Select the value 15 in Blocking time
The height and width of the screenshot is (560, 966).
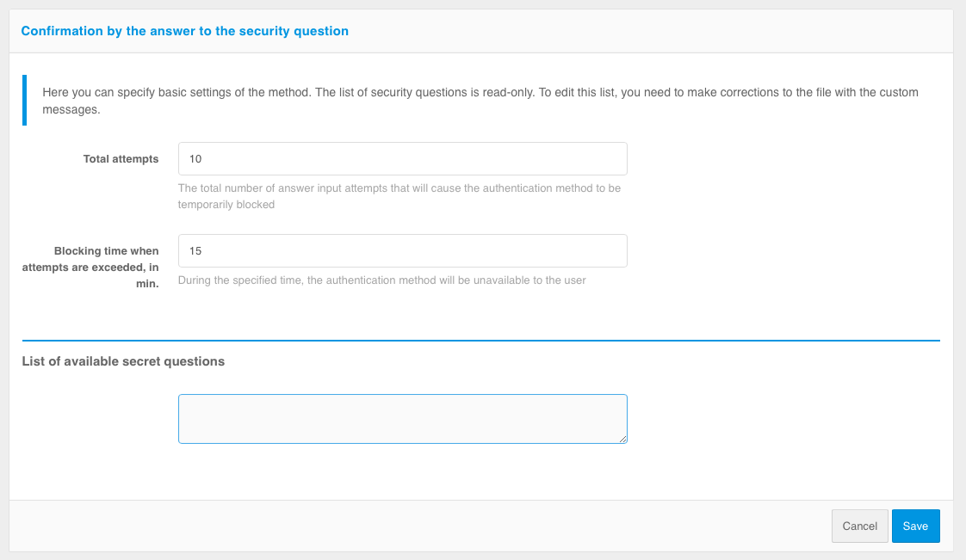195,251
